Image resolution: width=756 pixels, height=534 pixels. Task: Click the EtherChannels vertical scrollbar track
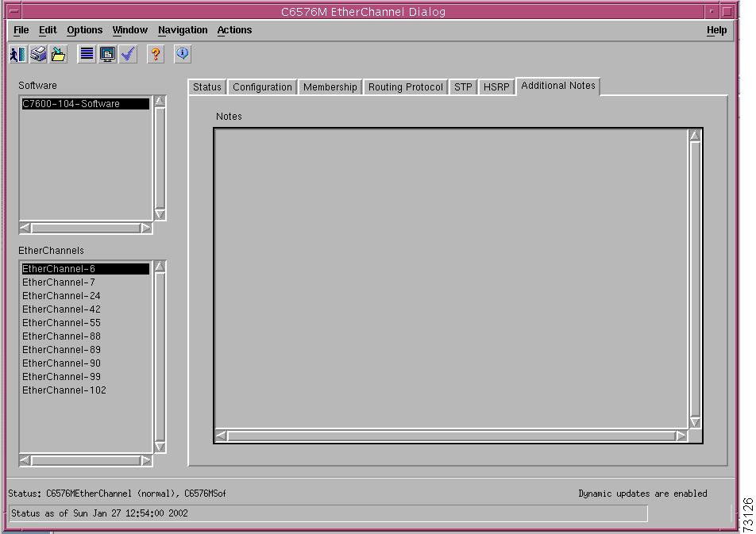coord(160,356)
